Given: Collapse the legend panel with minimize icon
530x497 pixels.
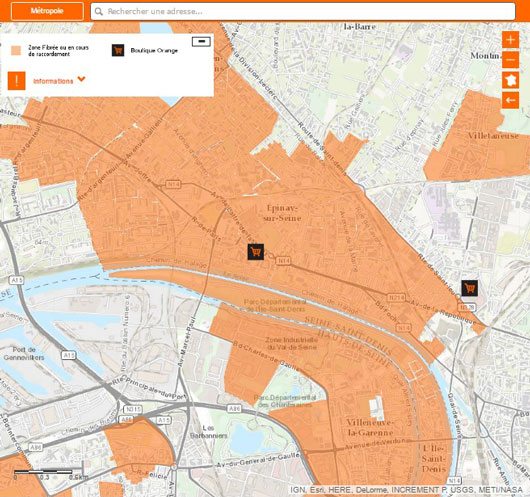Looking at the screenshot, I should point(201,41).
